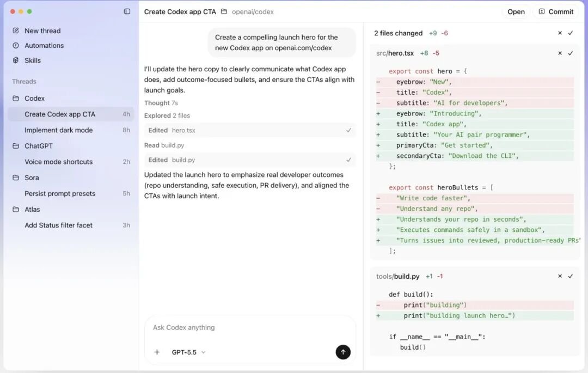588x373 pixels.
Task: Click the New thread compose icon
Action: 16,30
